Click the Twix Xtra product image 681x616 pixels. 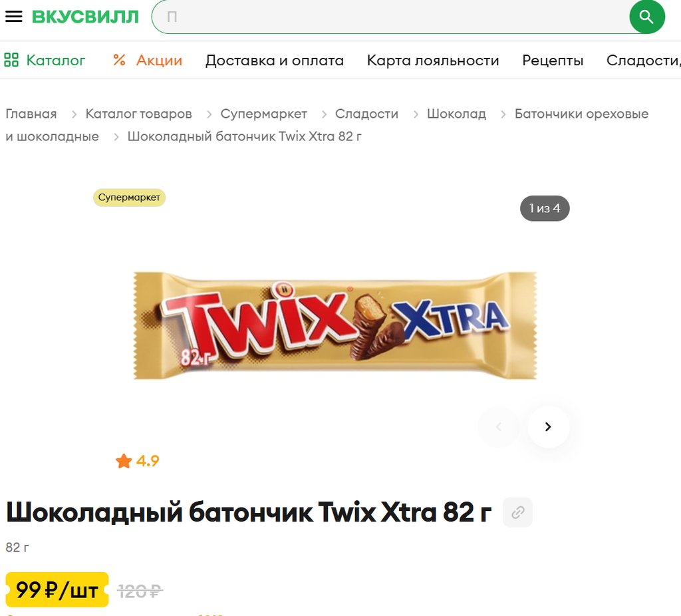click(x=335, y=325)
